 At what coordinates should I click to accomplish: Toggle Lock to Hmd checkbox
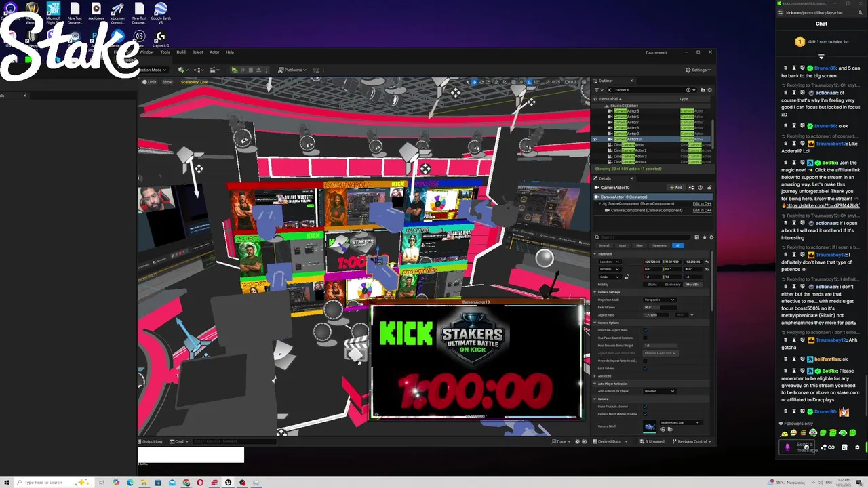tap(645, 368)
